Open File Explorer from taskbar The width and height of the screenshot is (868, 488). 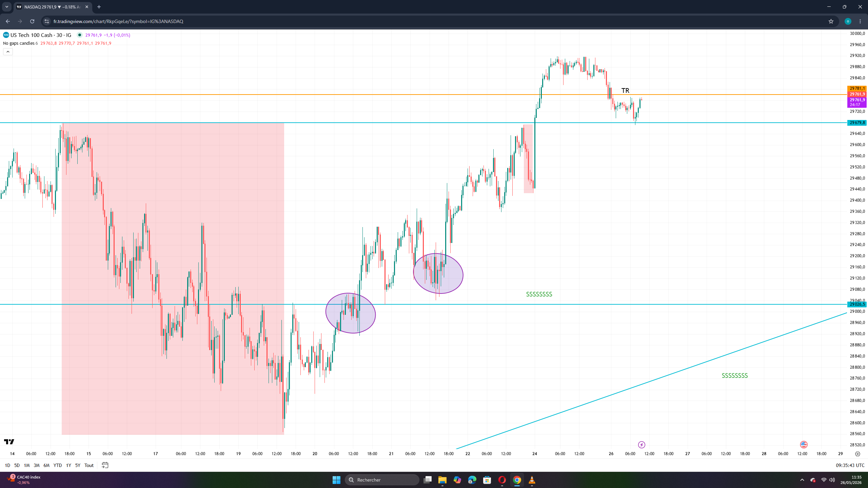442,480
